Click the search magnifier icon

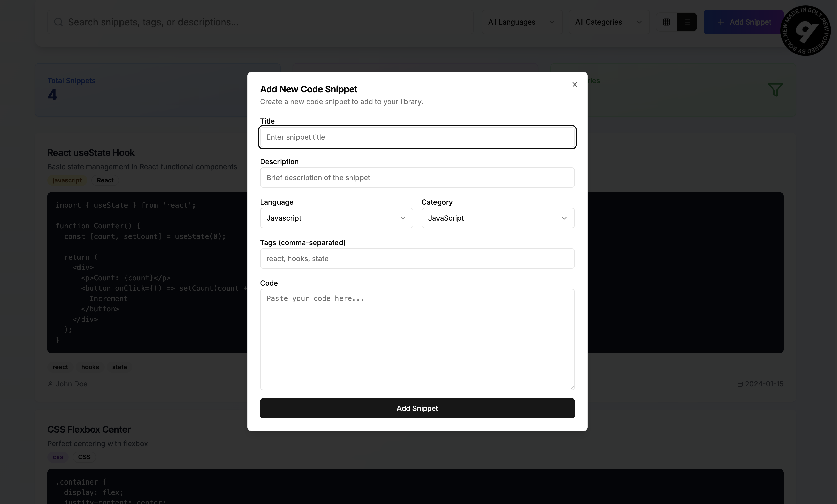pos(58,22)
